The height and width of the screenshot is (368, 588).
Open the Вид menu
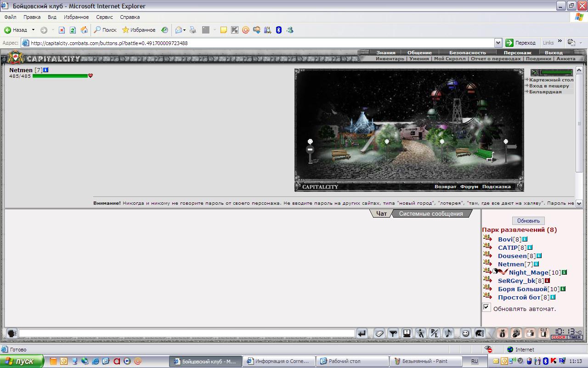(x=52, y=17)
